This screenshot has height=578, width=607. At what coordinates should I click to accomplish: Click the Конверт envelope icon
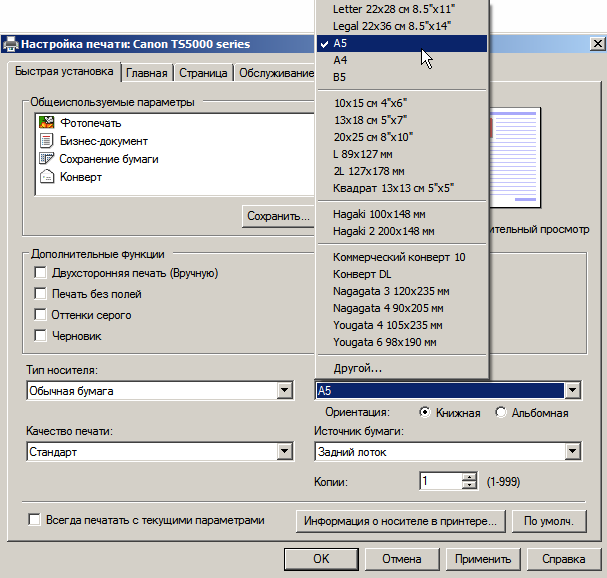[47, 177]
